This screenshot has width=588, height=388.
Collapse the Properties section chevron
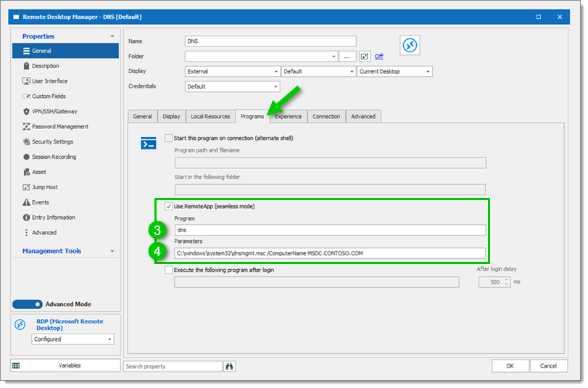pos(112,36)
